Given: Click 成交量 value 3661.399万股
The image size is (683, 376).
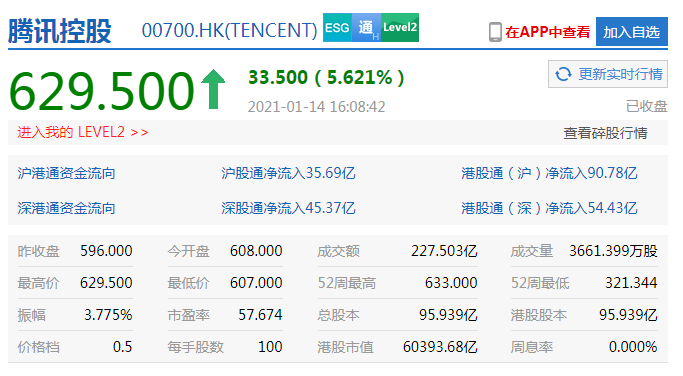Looking at the screenshot, I should pyautogui.click(x=613, y=251).
